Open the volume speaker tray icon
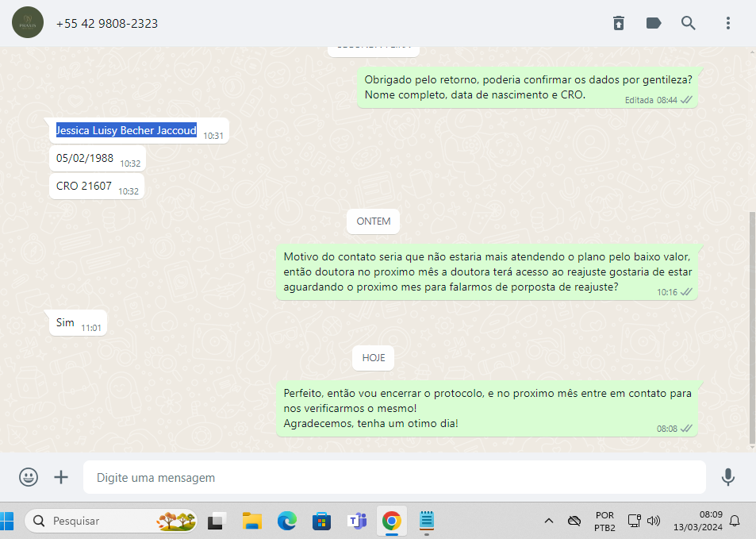The image size is (756, 539). click(654, 522)
